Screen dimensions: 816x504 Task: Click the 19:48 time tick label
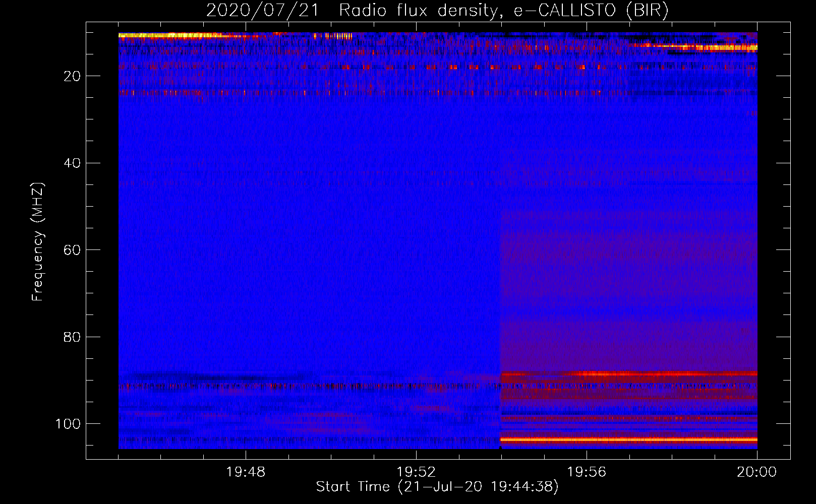click(246, 472)
